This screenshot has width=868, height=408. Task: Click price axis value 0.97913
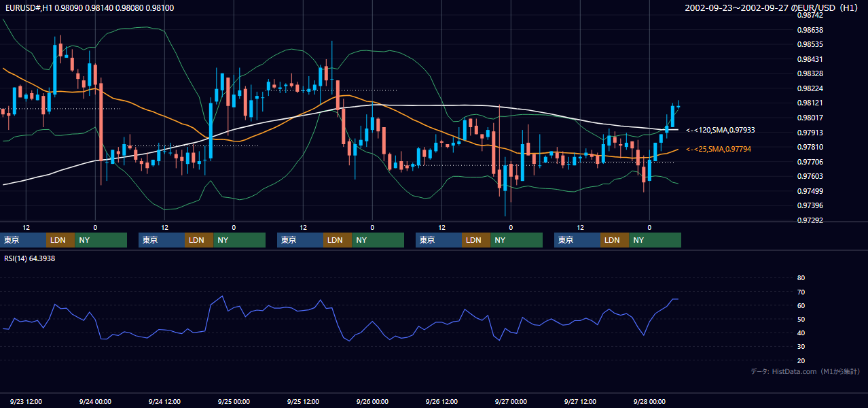pos(810,133)
